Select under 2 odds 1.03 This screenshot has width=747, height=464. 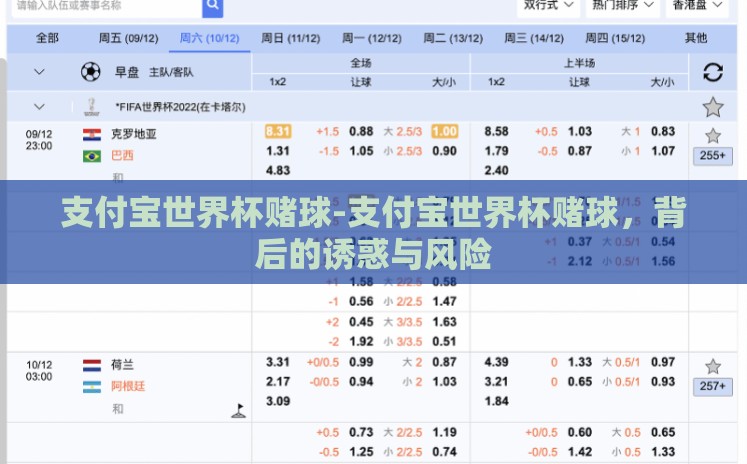point(444,382)
